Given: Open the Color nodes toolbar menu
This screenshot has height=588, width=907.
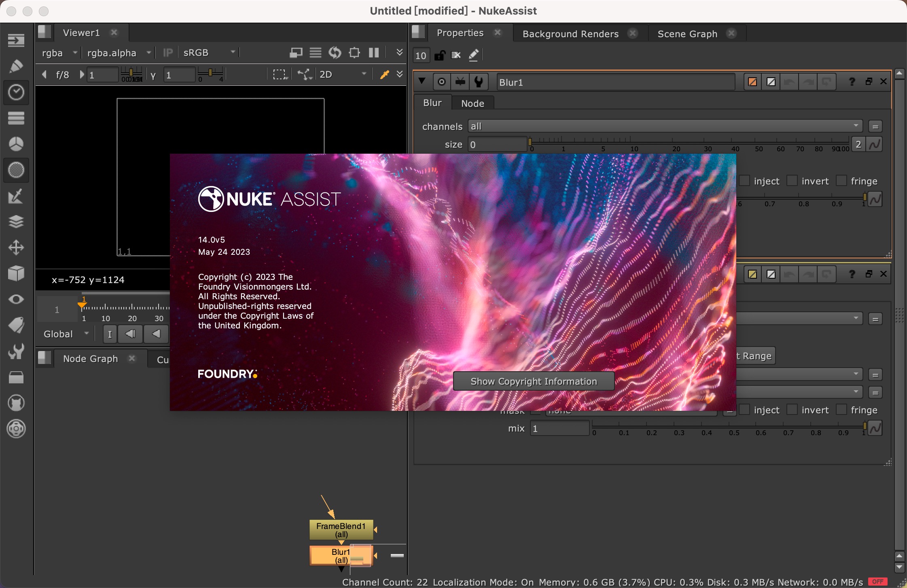Looking at the screenshot, I should pos(16,144).
